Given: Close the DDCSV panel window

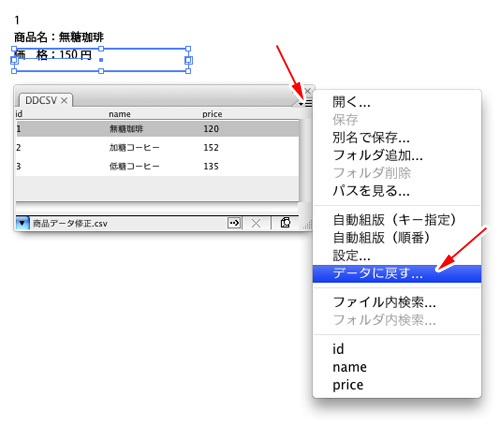Looking at the screenshot, I should pyautogui.click(x=308, y=91).
